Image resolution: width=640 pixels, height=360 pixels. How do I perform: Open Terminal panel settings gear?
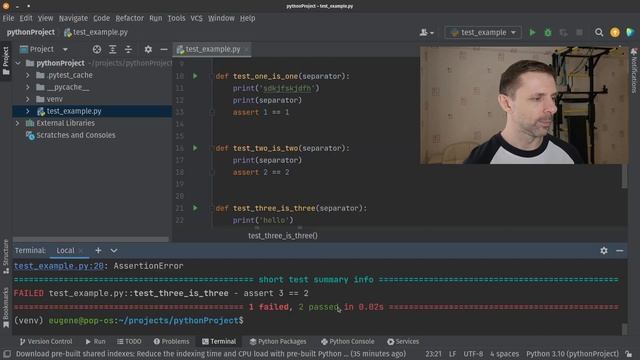pos(604,251)
